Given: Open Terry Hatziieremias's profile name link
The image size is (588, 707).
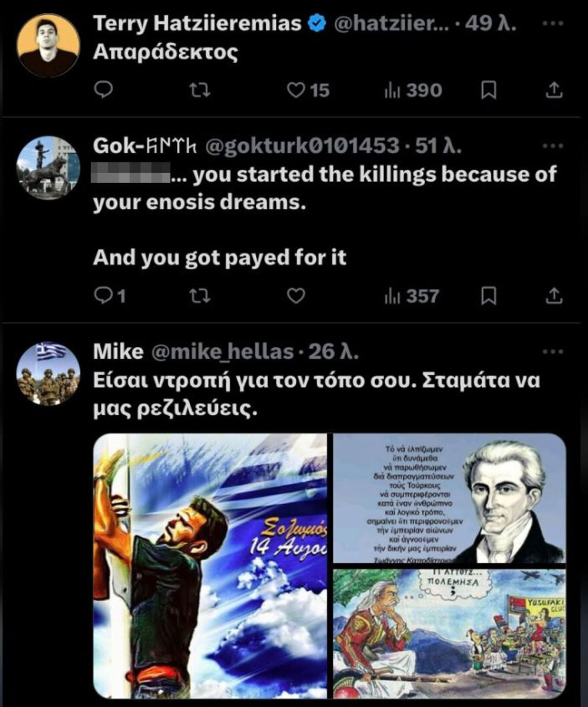Looking at the screenshot, I should point(198,24).
